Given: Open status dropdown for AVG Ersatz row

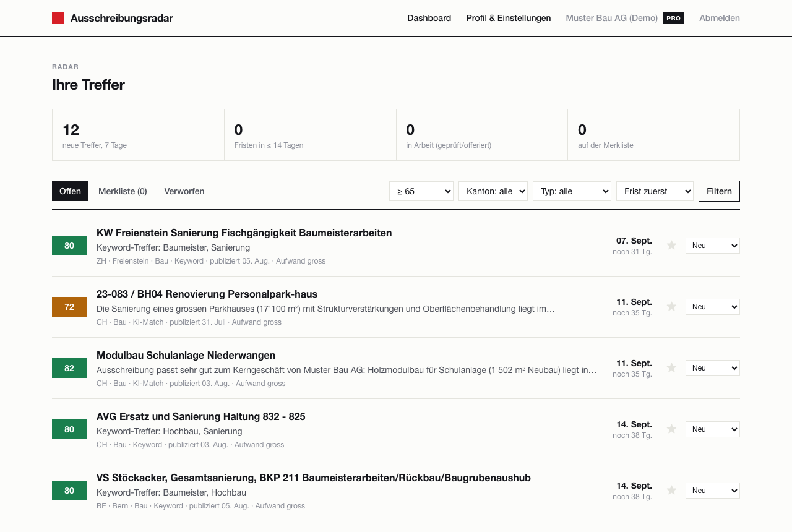Looking at the screenshot, I should (x=713, y=429).
